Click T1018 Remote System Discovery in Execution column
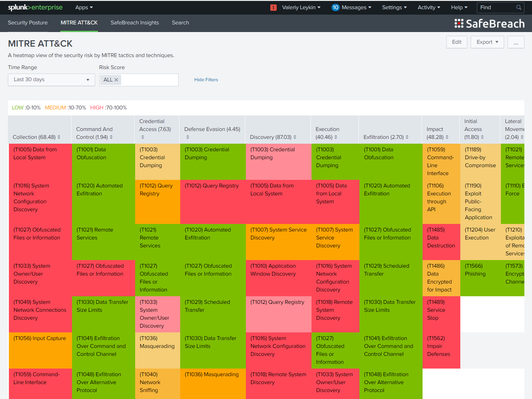The width and height of the screenshot is (532, 399). pos(335,314)
